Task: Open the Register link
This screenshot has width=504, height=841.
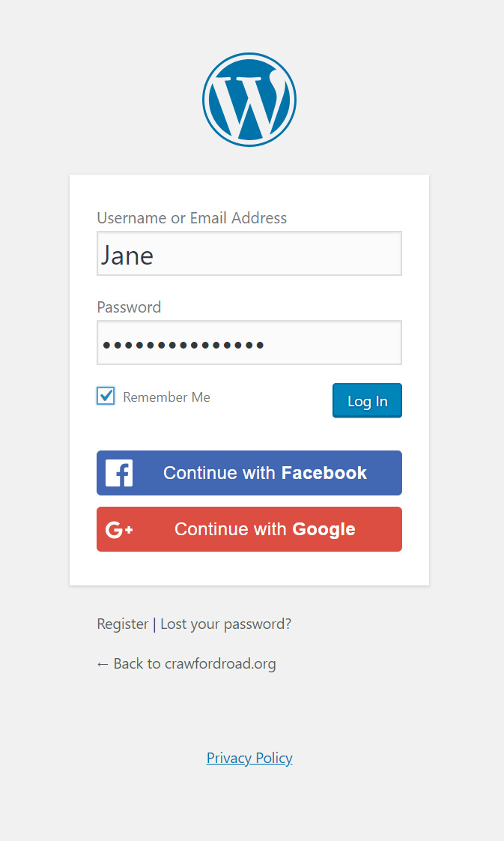Action: pos(123,624)
